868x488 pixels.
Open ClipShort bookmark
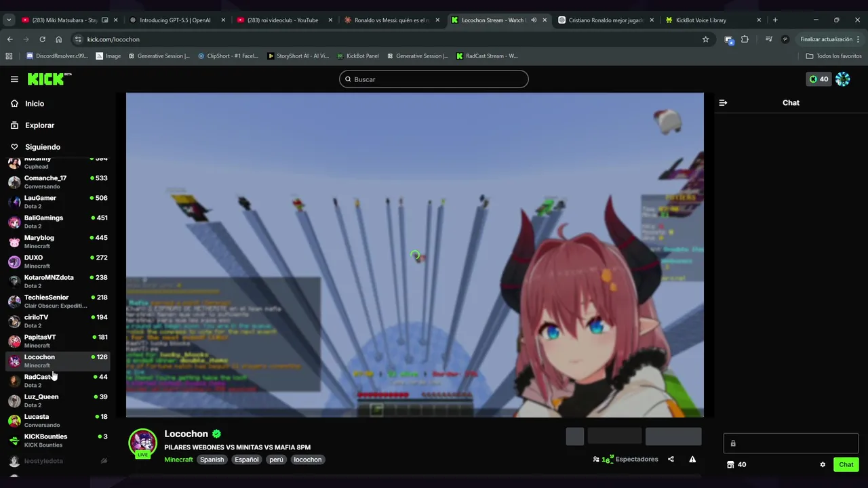(x=228, y=56)
